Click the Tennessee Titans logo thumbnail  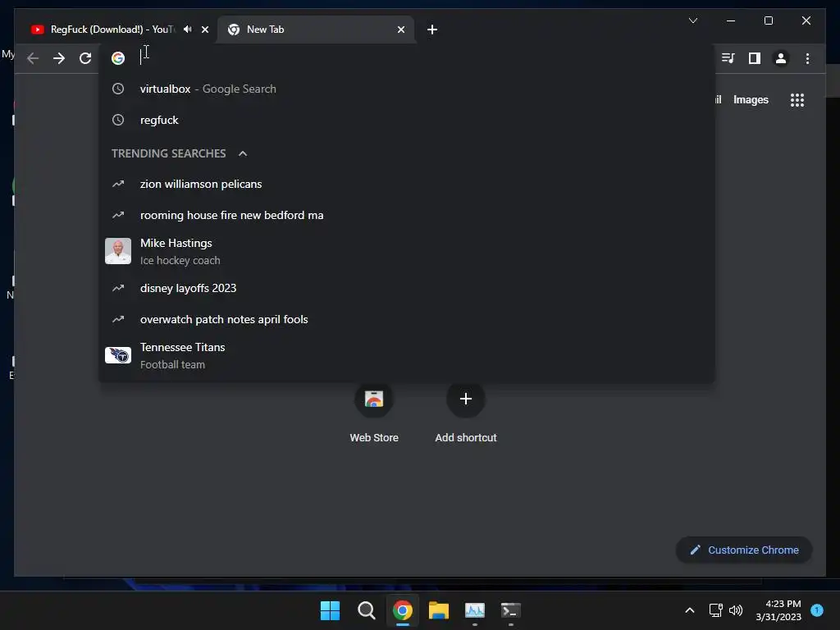tap(118, 355)
